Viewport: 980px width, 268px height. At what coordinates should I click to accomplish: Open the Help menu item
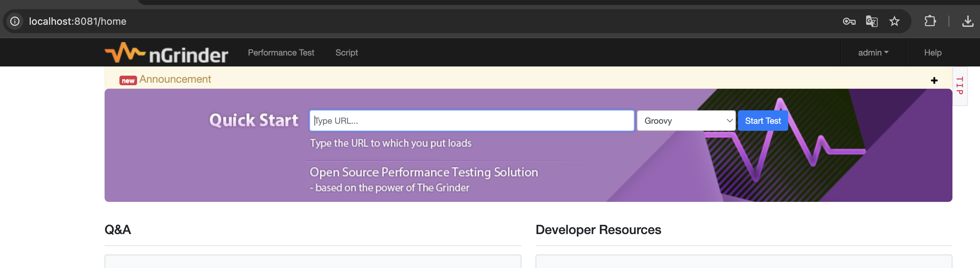coord(932,53)
